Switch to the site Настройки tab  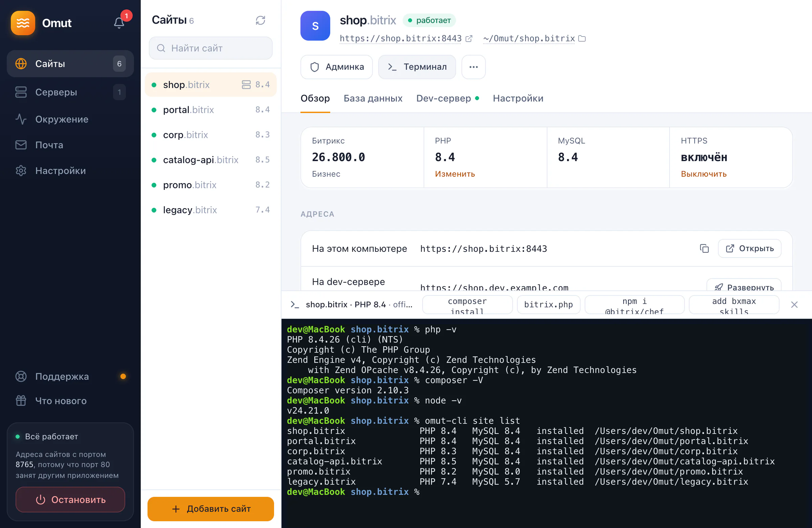[x=518, y=98]
